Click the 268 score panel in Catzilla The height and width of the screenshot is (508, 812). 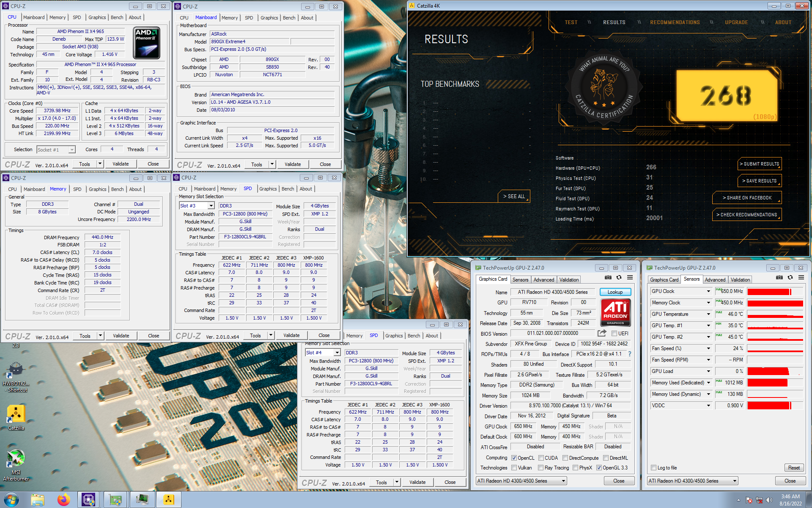coord(727,96)
